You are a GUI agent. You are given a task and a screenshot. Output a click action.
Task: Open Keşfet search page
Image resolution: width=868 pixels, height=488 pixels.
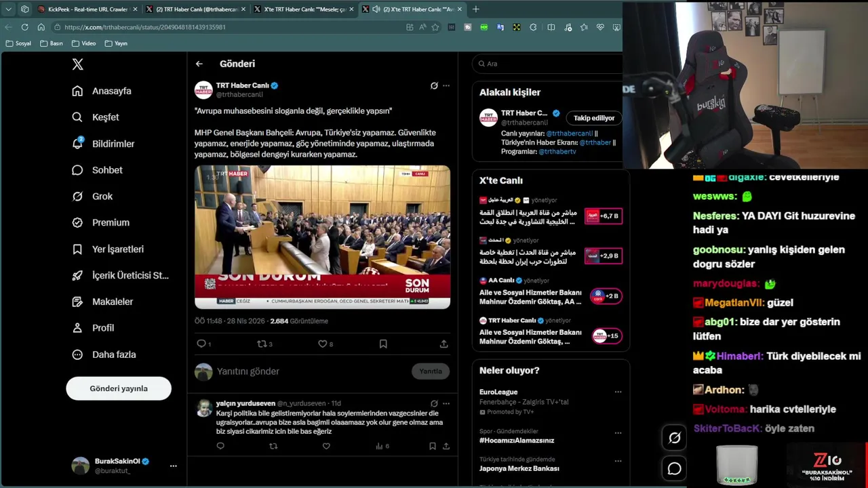point(96,117)
